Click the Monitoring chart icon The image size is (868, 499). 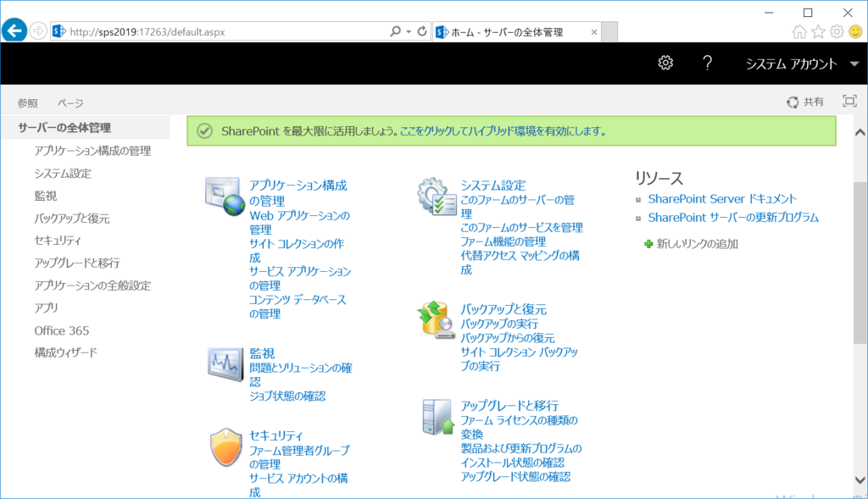tap(225, 364)
